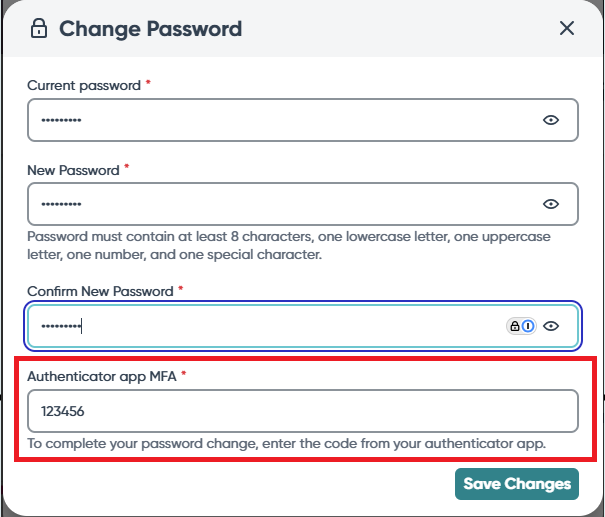
Task: Click the password requirements hint text
Action: (289, 245)
